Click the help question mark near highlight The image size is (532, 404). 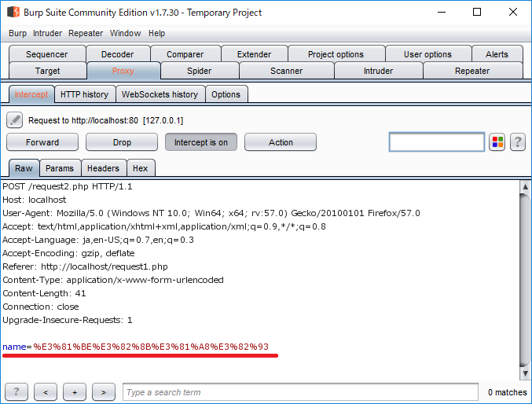click(518, 142)
